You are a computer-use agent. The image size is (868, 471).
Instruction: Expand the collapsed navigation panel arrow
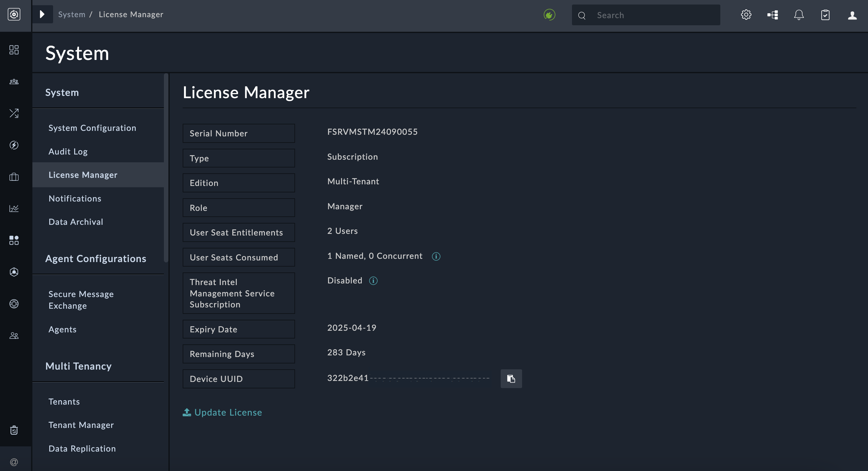tap(42, 14)
